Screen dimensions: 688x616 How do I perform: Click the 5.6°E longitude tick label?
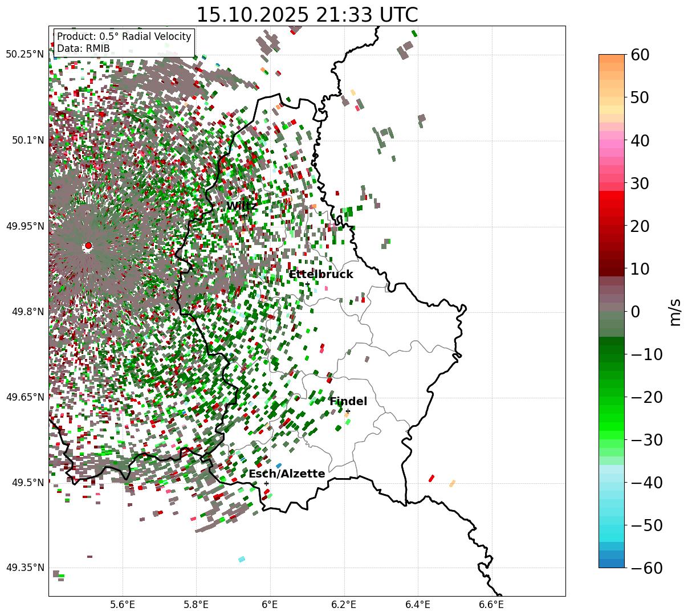(123, 605)
